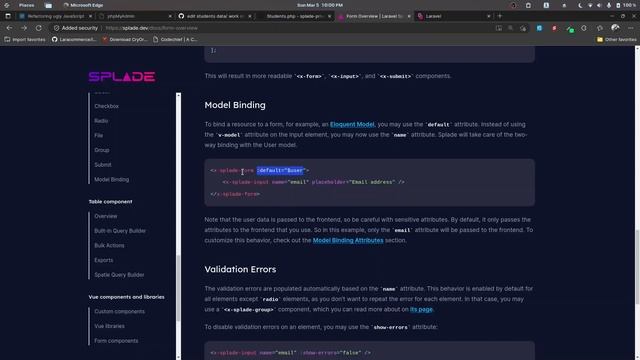Close the Laravel tab
Viewport: 640px width, 360px height.
coord(488,16)
